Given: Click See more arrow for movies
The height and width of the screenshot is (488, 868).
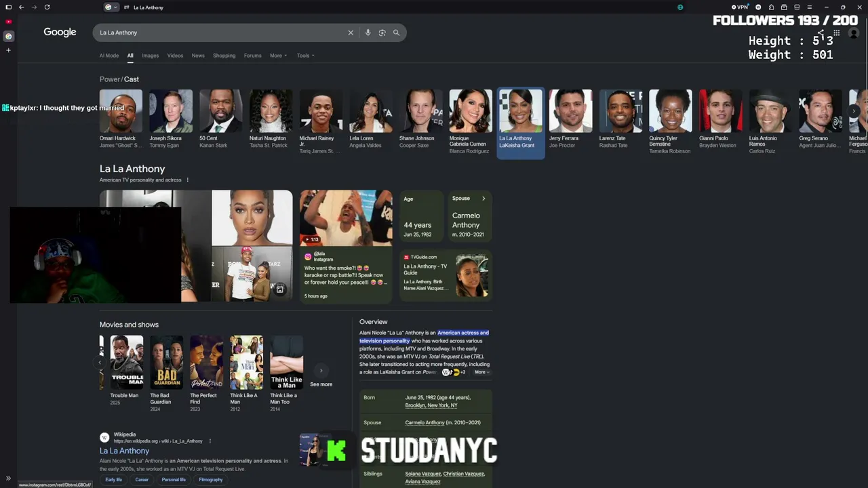Looking at the screenshot, I should [x=321, y=371].
